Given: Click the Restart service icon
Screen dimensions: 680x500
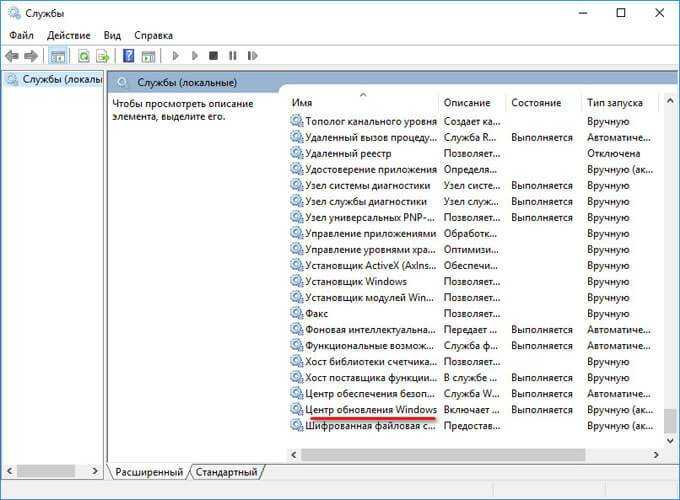Looking at the screenshot, I should (x=252, y=56).
